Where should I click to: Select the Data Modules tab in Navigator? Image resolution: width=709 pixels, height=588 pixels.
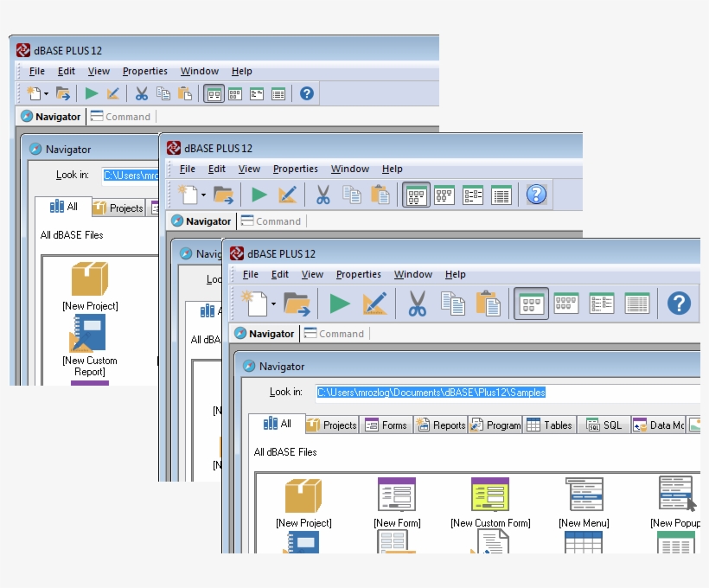tap(658, 425)
